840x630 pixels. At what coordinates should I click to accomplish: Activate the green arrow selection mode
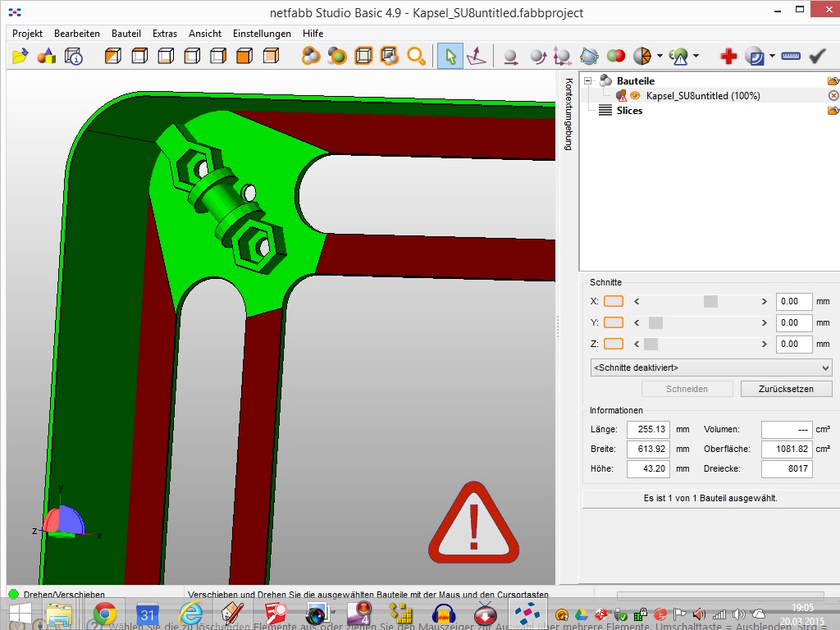pos(450,56)
